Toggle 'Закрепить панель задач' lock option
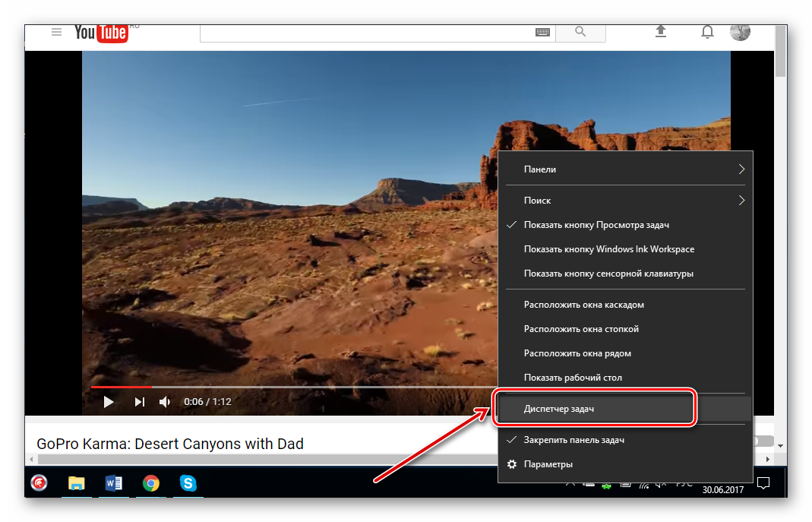This screenshot has width=812, height=522. tap(574, 440)
